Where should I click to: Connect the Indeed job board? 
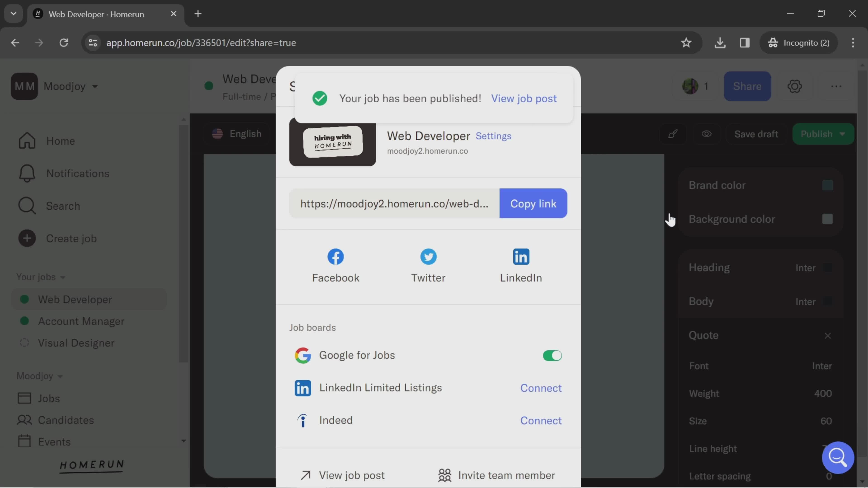541,421
